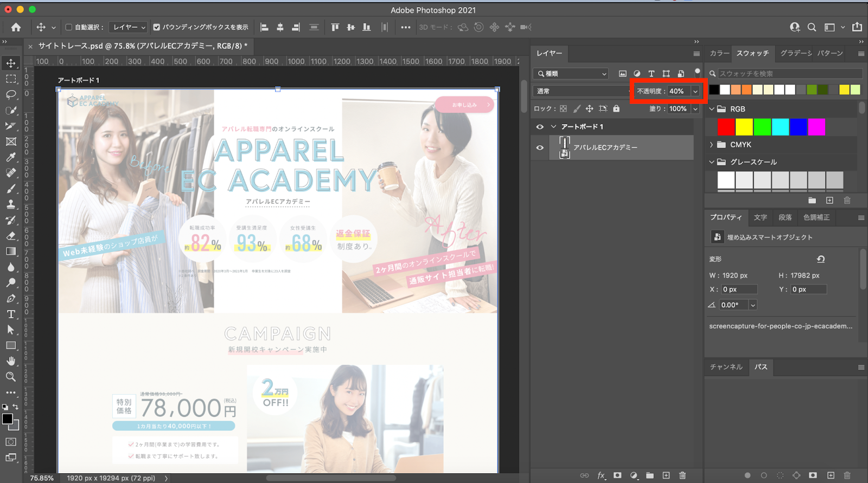Click the Home icon in options bar
Screen dimensions: 868x483
pyautogui.click(x=16, y=27)
